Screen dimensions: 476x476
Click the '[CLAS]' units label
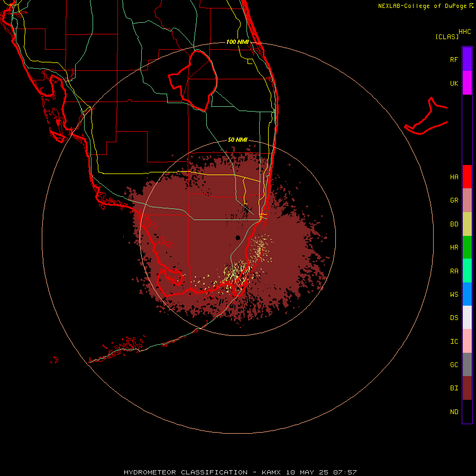coord(446,36)
